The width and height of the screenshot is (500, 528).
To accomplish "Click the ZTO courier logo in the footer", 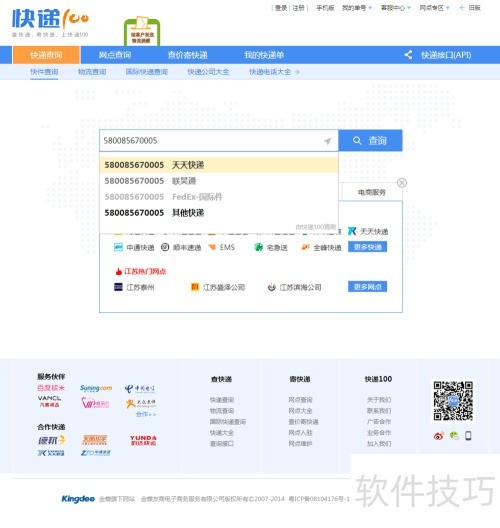I will pyautogui.click(x=96, y=453).
